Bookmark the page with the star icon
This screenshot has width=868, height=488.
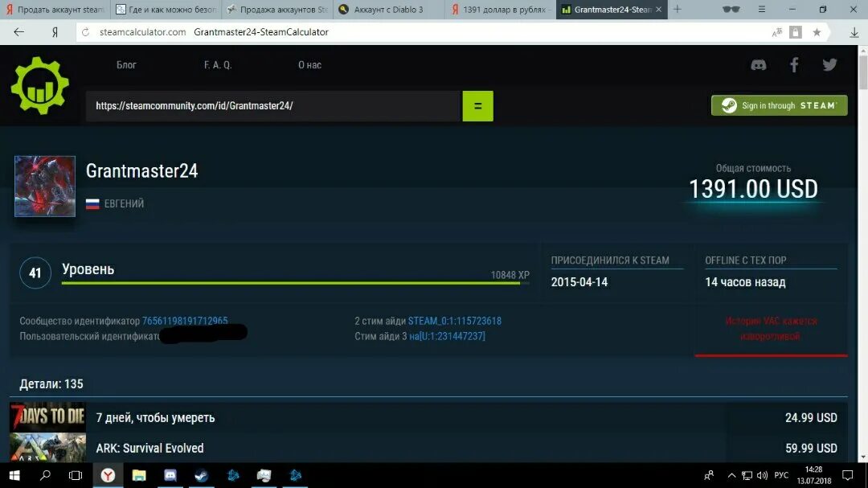pyautogui.click(x=817, y=32)
